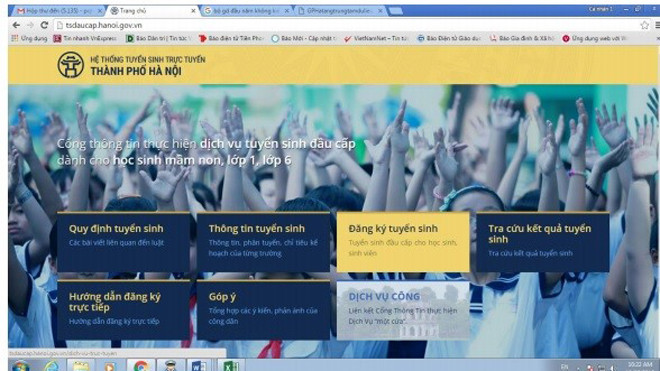Open the Hướng dẫn đăng ký trực tiếp tile
Viewport: 660px width, 371px height.
point(123,310)
